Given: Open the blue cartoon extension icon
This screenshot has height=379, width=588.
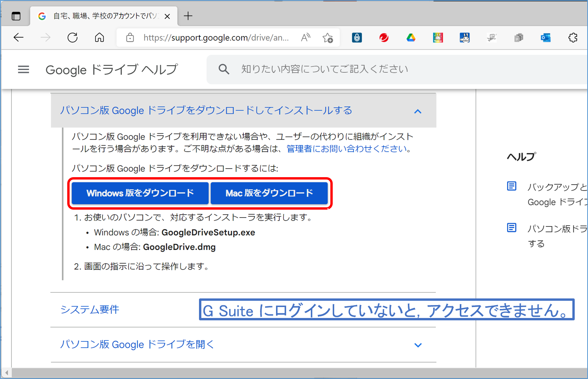Looking at the screenshot, I should [x=464, y=38].
